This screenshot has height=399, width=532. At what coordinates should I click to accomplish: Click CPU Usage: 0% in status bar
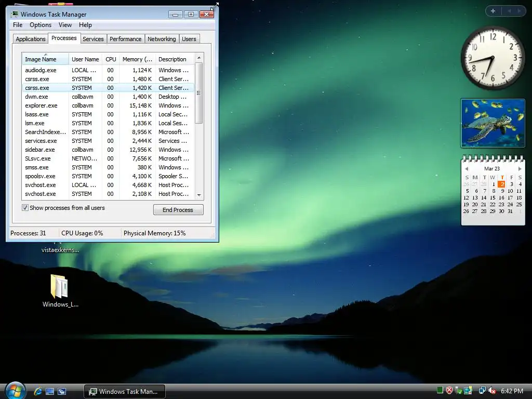(82, 233)
